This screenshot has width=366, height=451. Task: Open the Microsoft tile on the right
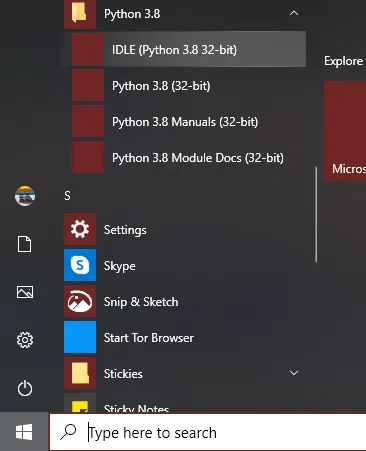point(345,131)
